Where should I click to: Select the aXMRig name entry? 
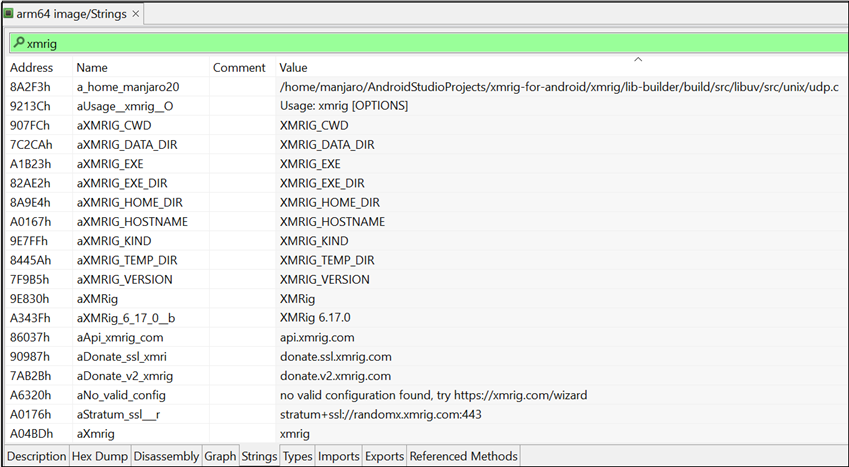coord(97,299)
